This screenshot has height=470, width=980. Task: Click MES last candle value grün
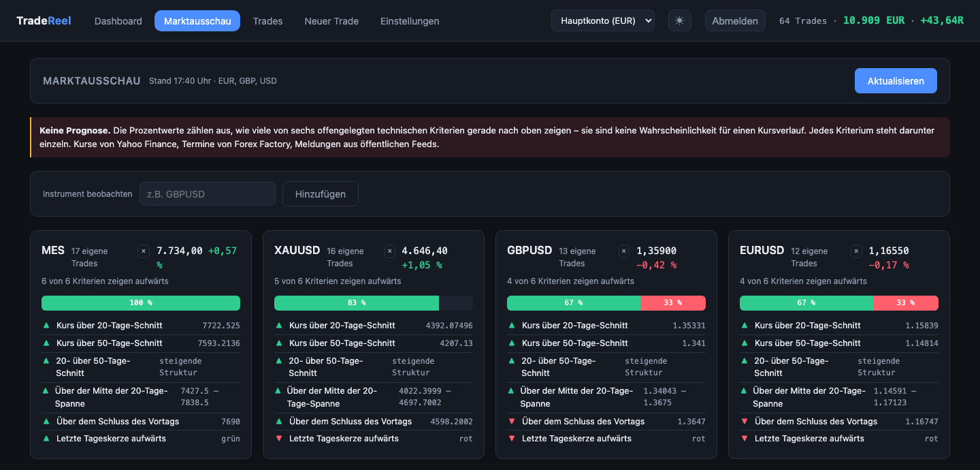pos(231,439)
